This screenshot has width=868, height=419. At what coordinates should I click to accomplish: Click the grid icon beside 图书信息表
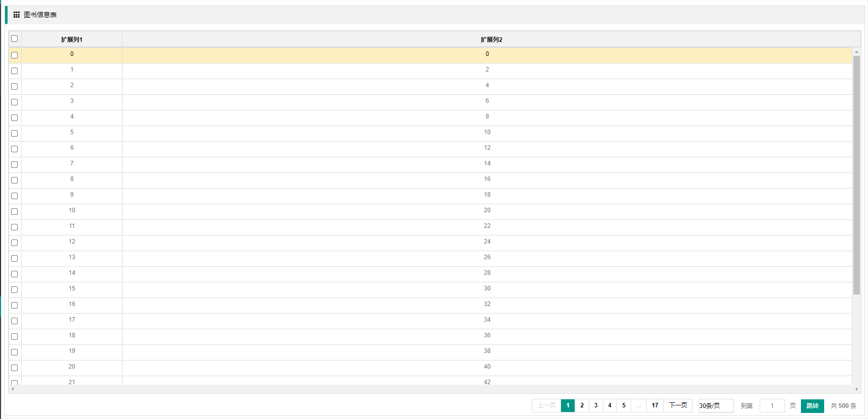click(x=17, y=15)
